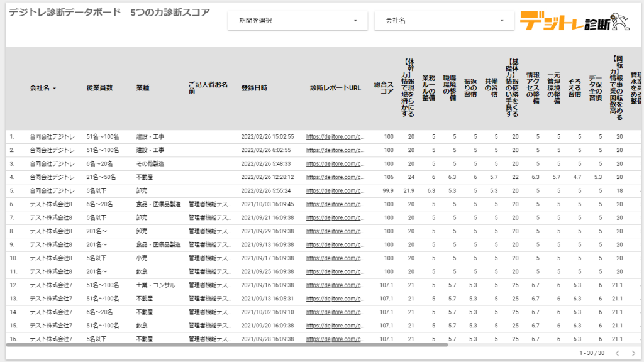Go to previous page arrow

617,353
